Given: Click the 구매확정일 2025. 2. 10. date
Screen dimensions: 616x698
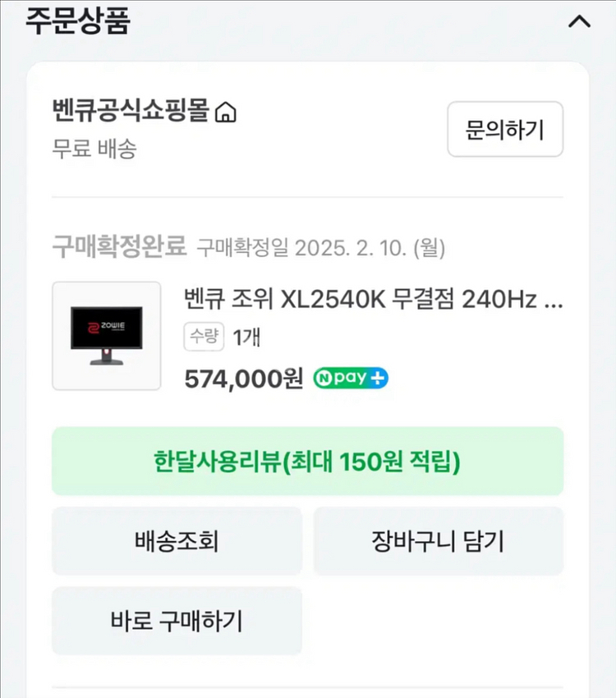Looking at the screenshot, I should click(x=320, y=246).
